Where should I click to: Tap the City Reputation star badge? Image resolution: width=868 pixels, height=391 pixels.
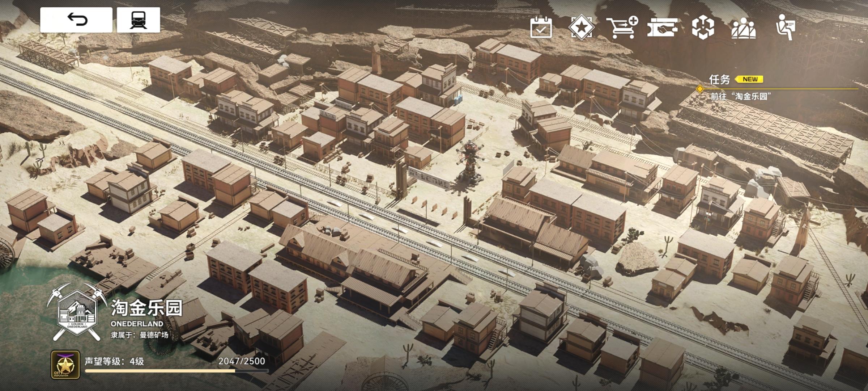click(x=65, y=364)
